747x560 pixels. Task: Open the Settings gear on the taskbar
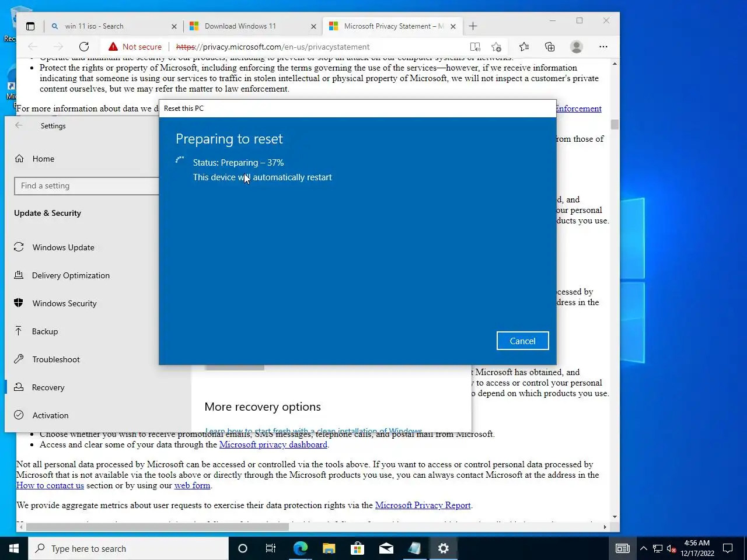(x=444, y=548)
